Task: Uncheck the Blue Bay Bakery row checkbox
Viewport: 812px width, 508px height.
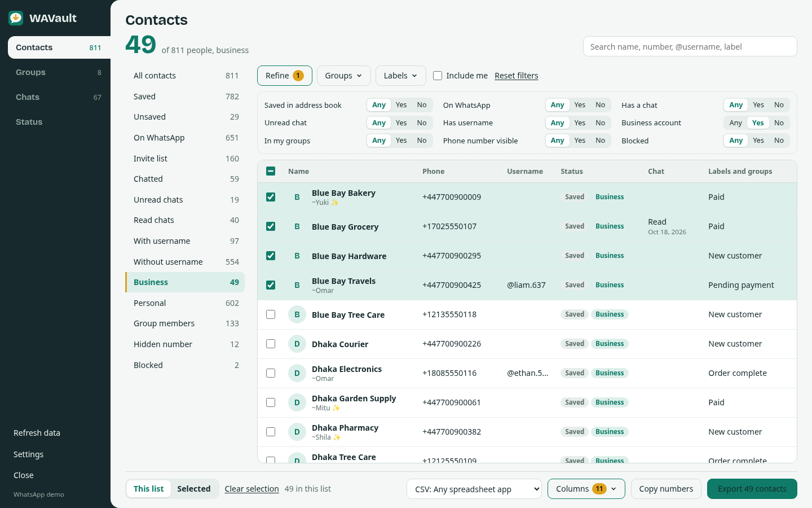Action: 271,197
